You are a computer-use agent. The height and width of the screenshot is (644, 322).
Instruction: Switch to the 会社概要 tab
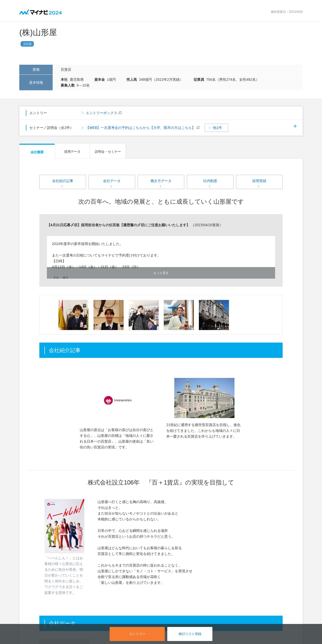(37, 152)
